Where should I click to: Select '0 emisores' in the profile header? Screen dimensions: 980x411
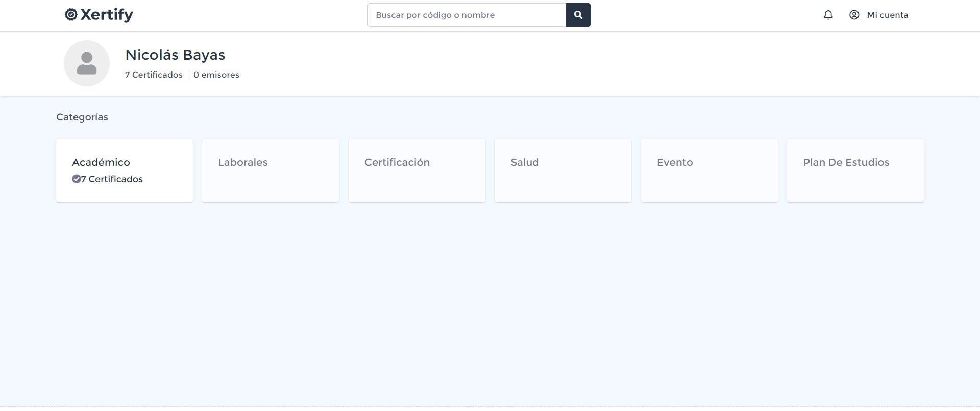pyautogui.click(x=216, y=75)
